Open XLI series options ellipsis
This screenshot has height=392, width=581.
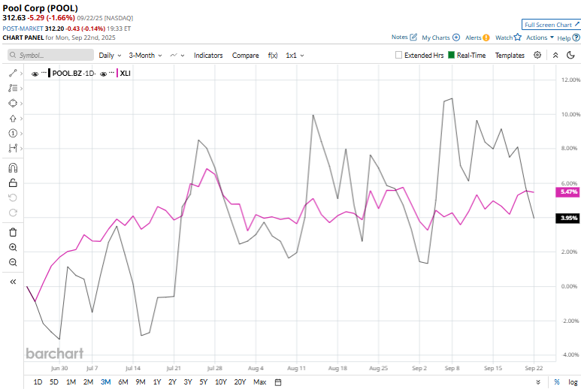[111, 72]
